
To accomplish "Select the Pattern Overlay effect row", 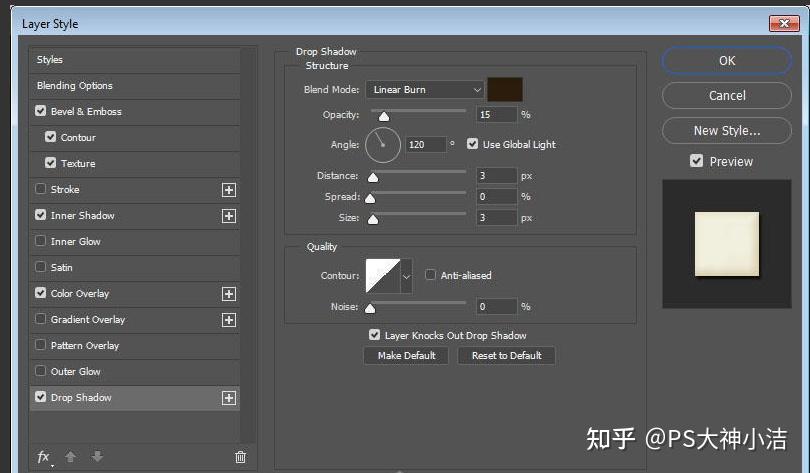I will [135, 345].
